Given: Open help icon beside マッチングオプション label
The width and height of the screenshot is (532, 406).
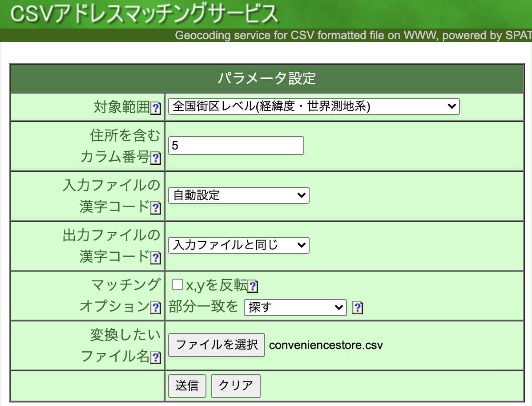Looking at the screenshot, I should coord(156,308).
